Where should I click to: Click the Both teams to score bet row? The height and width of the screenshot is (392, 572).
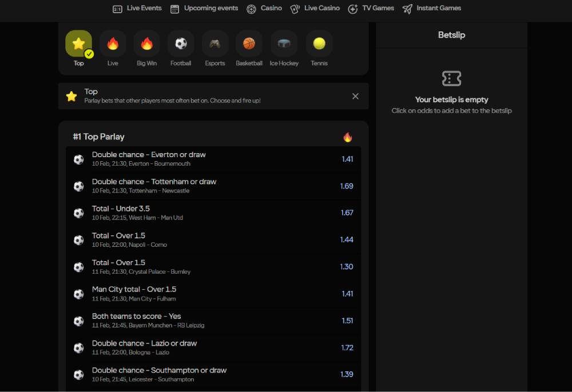(x=213, y=321)
